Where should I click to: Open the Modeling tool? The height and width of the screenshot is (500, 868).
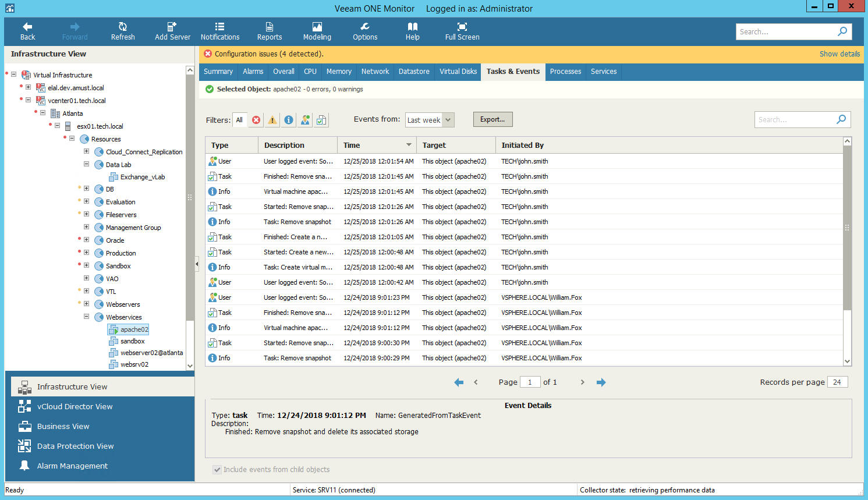click(x=317, y=31)
